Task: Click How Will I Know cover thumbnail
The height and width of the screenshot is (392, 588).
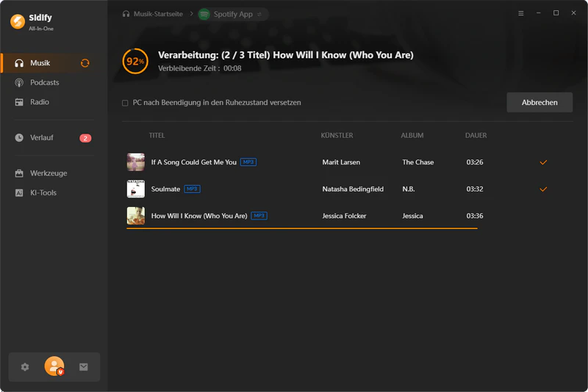Action: (x=136, y=216)
